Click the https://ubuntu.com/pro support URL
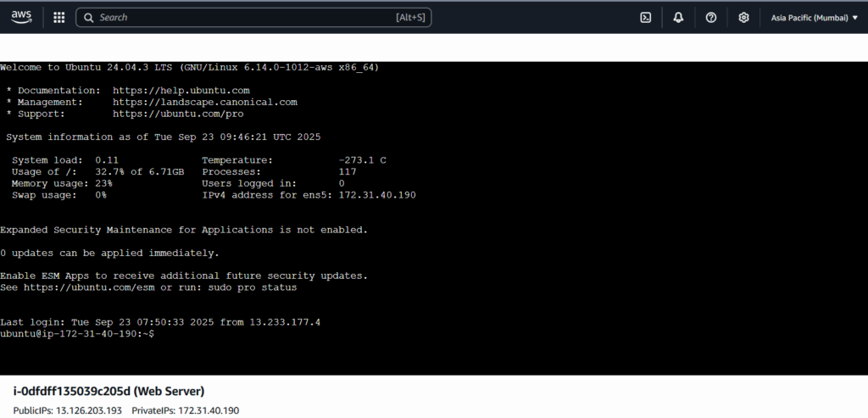 [x=178, y=114]
